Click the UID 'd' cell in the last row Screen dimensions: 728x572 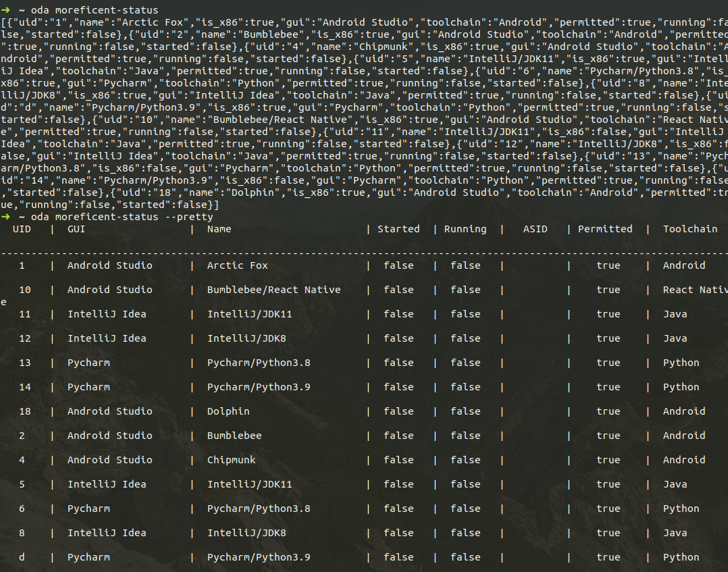(x=22, y=557)
